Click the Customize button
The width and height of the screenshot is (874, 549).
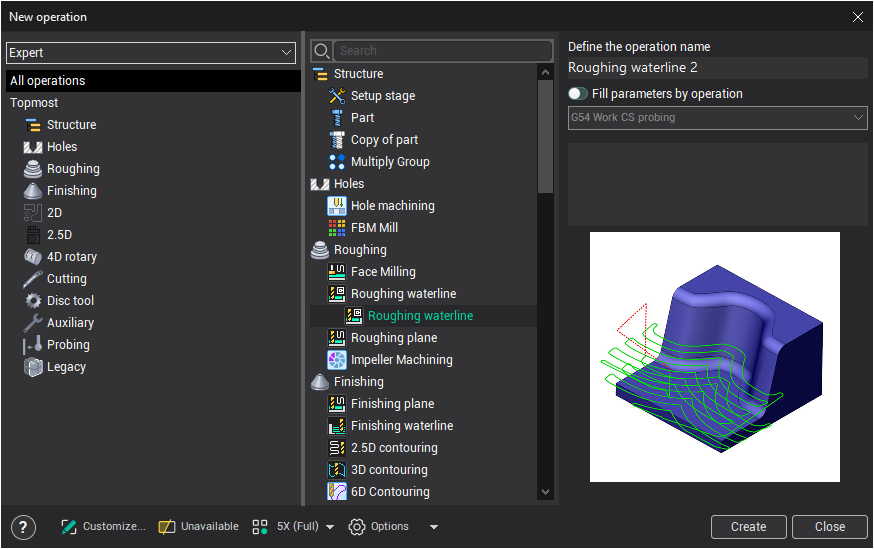(x=103, y=527)
